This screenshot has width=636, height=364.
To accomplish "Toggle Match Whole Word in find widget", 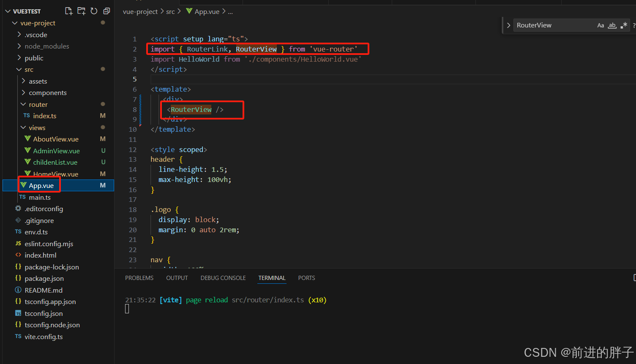I will pyautogui.click(x=612, y=25).
